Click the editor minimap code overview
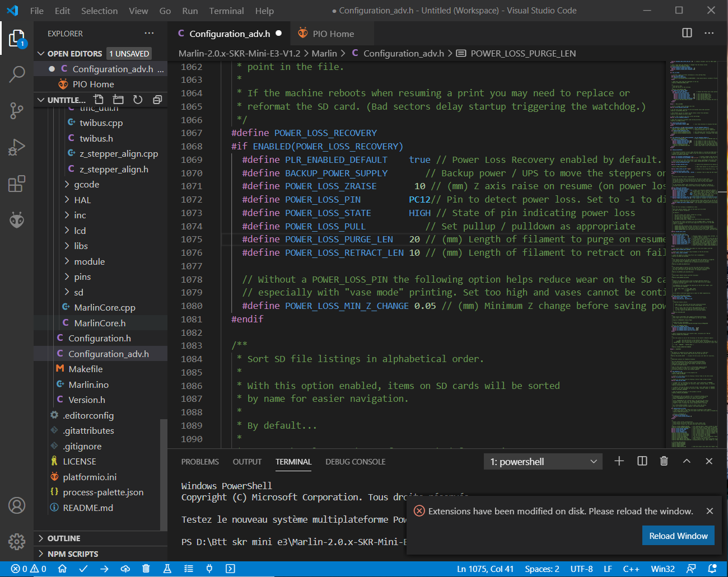This screenshot has width=728, height=577. coord(694,255)
